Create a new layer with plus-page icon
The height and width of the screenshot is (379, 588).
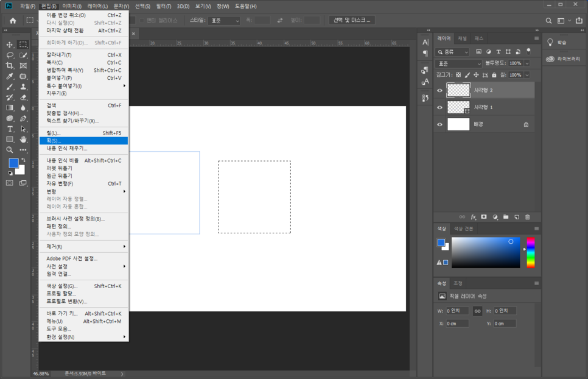[x=517, y=217]
